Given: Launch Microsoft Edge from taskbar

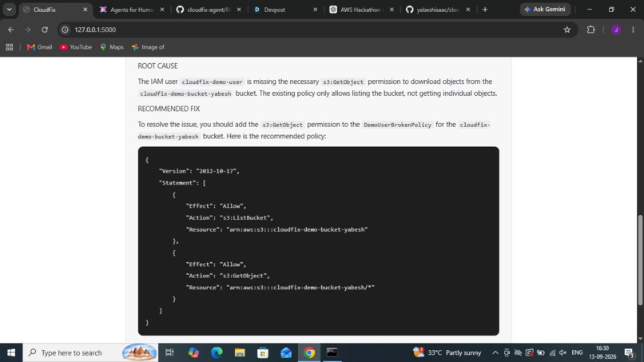Looking at the screenshot, I should click(217, 352).
